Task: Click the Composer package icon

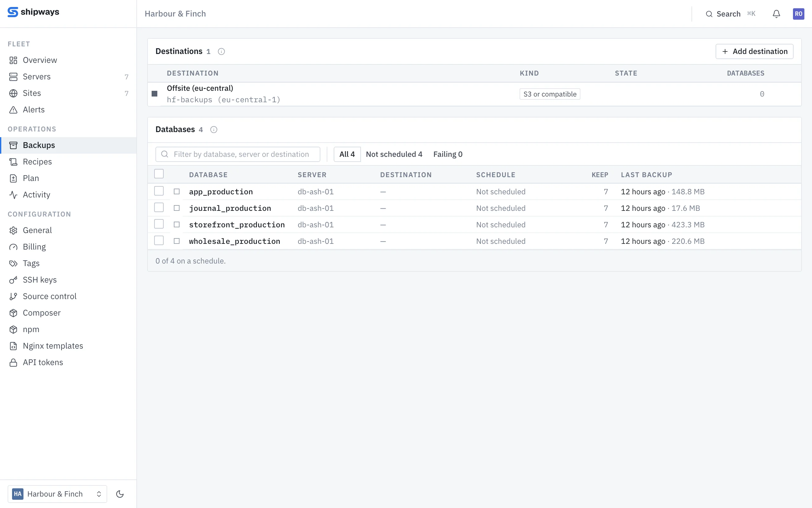Action: pos(13,313)
